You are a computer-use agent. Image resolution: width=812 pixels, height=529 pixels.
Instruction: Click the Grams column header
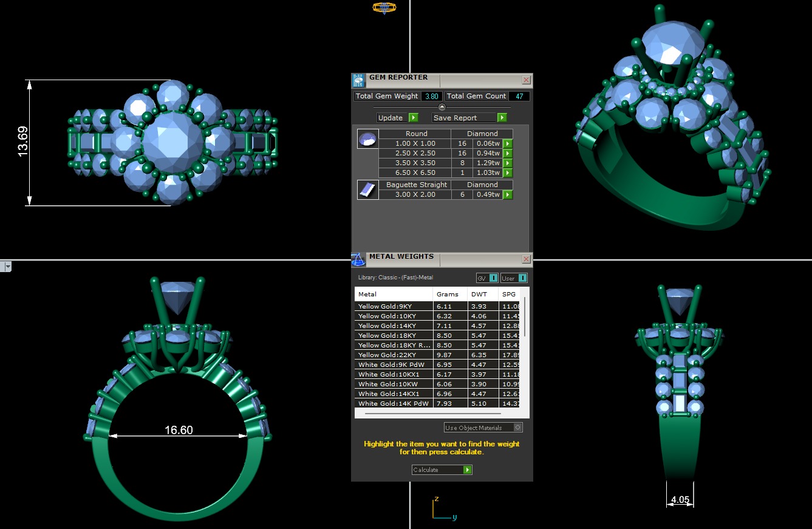tap(451, 294)
